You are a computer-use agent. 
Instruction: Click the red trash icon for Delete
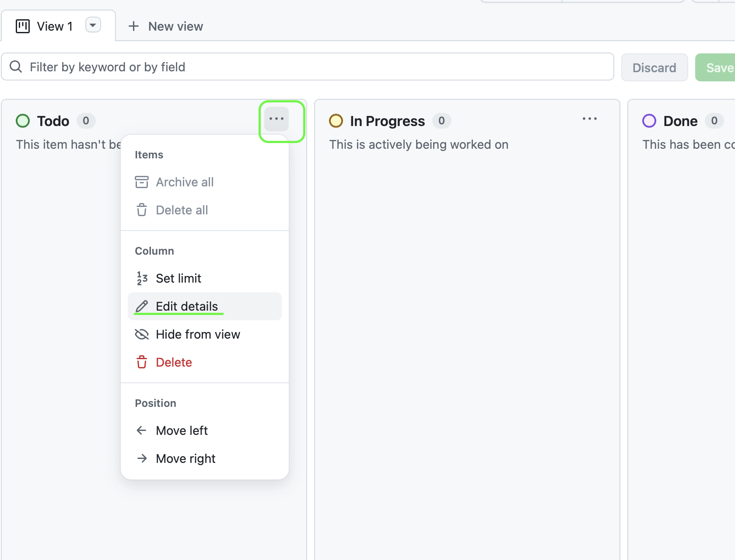(x=142, y=362)
